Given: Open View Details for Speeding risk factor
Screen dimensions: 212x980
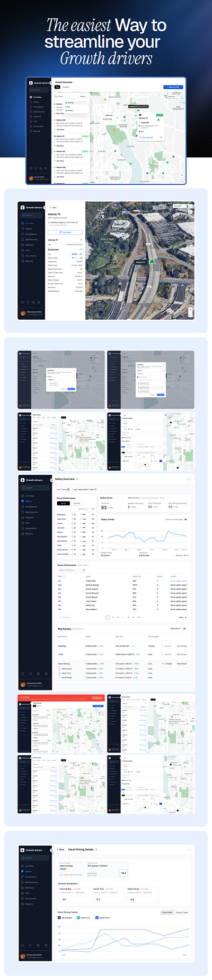Looking at the screenshot, I should click(x=182, y=646).
